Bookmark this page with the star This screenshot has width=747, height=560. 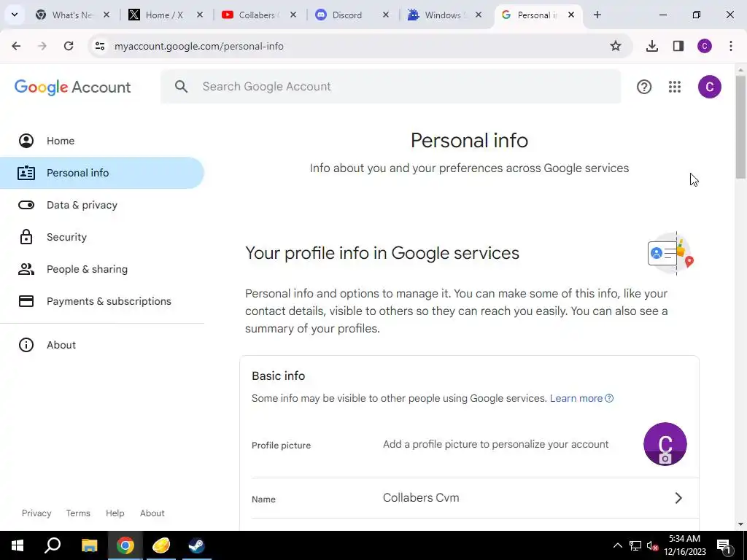(x=616, y=46)
